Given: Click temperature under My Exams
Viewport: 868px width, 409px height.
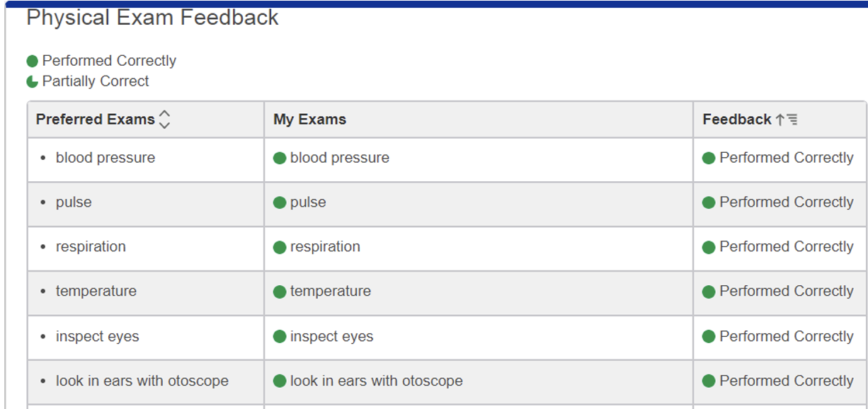Looking at the screenshot, I should pyautogui.click(x=330, y=292).
